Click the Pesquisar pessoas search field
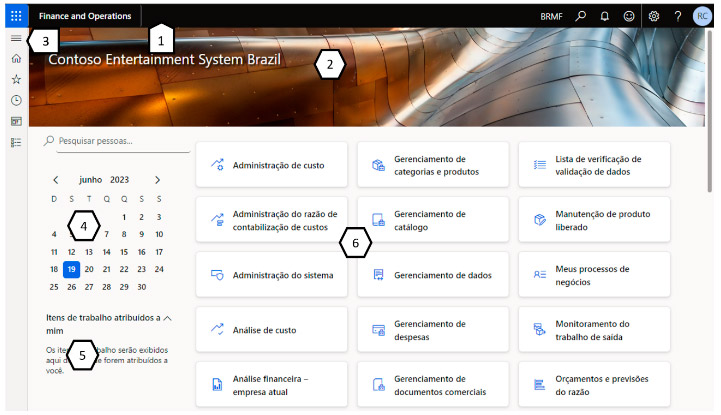 (110, 142)
